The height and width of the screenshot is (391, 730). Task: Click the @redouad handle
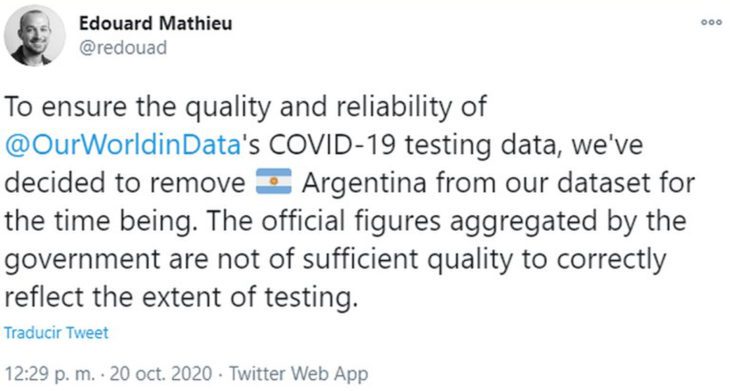coord(123,48)
